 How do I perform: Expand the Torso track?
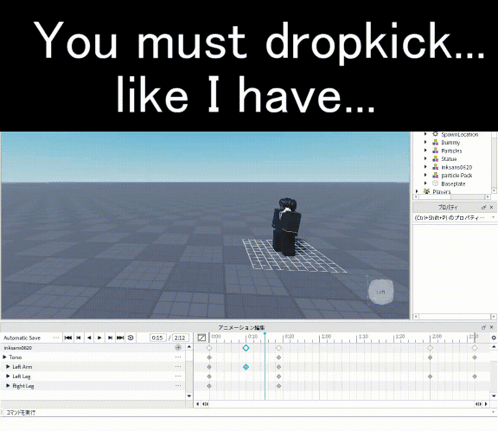coord(5,357)
